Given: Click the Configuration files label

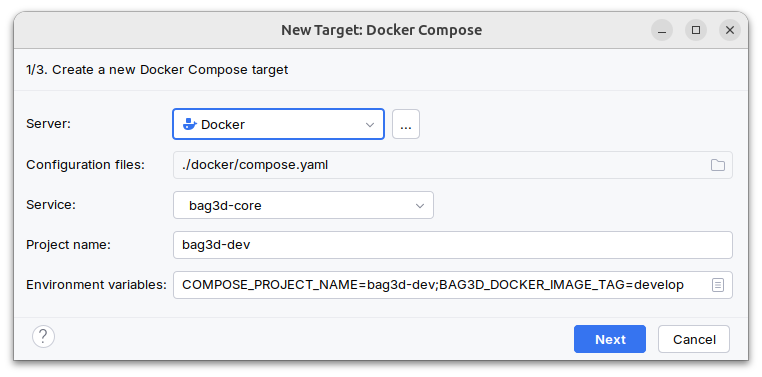Looking at the screenshot, I should tap(86, 165).
